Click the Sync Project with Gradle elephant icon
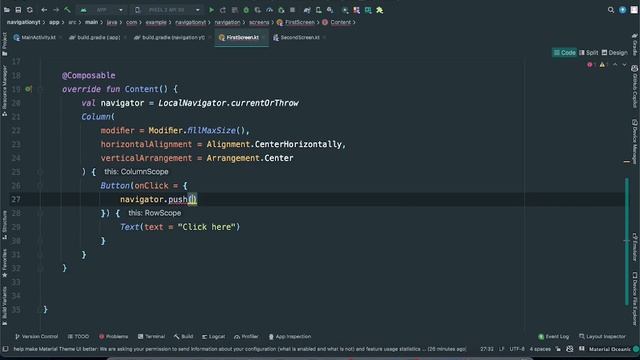Image resolution: width=640 pixels, height=360 pixels. pos(307,10)
